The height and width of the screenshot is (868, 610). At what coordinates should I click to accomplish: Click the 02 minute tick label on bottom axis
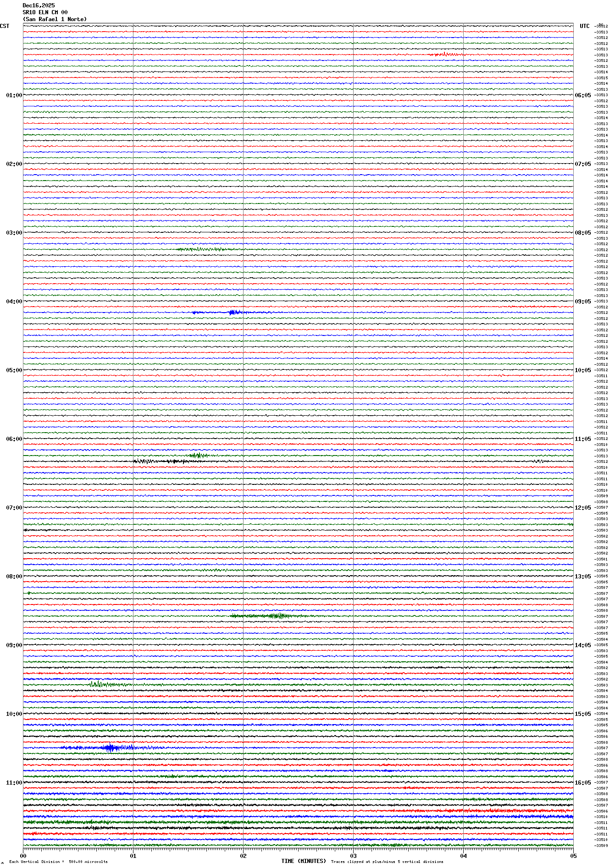click(x=243, y=856)
